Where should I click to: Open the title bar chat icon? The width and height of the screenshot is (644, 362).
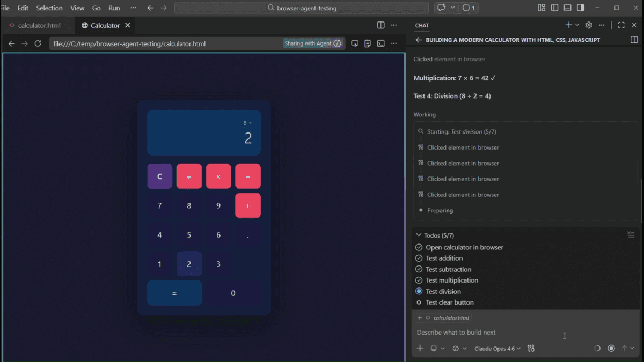coord(442,8)
